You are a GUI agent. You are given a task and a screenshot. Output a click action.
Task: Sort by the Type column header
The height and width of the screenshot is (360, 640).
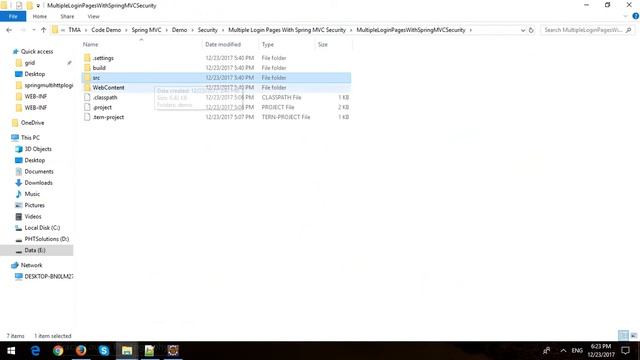tap(268, 44)
